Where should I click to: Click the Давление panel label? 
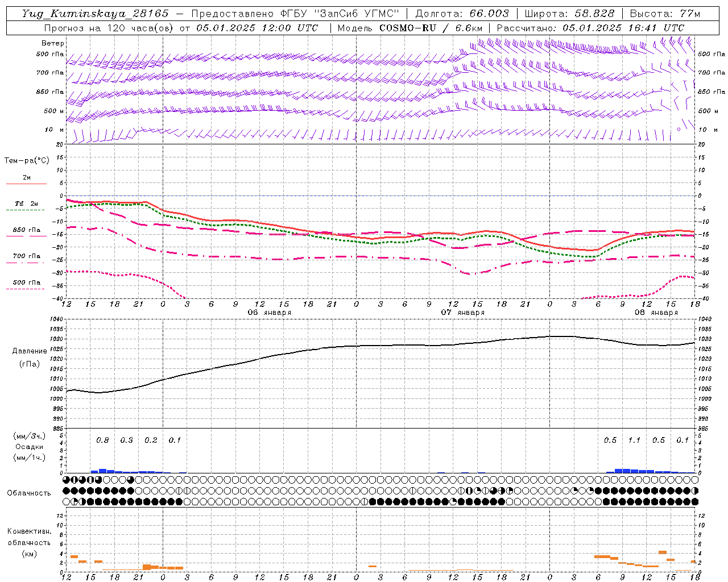pos(29,351)
